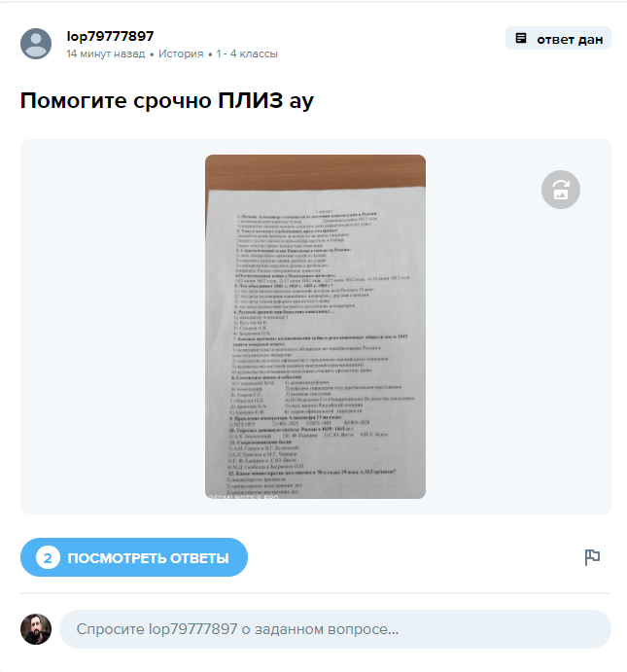Click the light gray image container background
627x672 pixels.
(x=107, y=326)
